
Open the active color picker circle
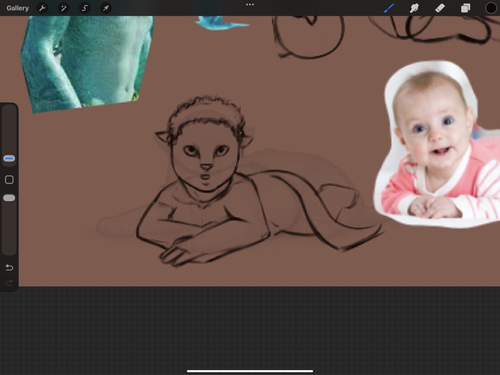click(491, 8)
